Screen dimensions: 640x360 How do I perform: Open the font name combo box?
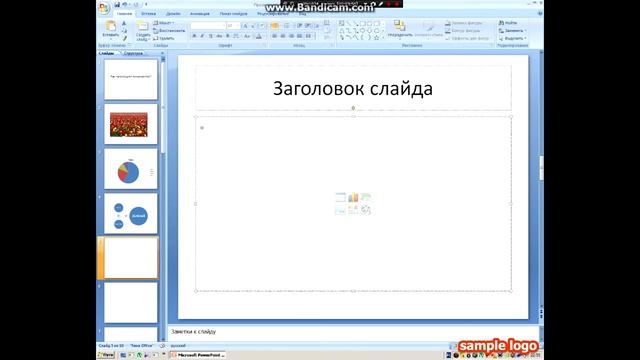pos(208,26)
